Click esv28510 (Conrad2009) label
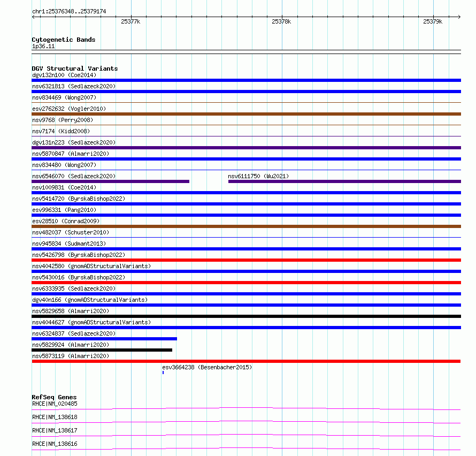 [66, 221]
